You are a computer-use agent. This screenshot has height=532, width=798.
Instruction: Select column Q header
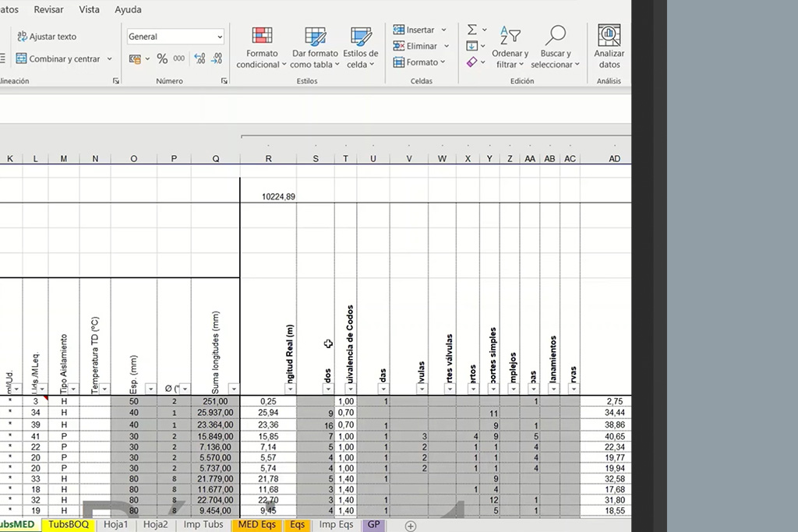coord(215,159)
